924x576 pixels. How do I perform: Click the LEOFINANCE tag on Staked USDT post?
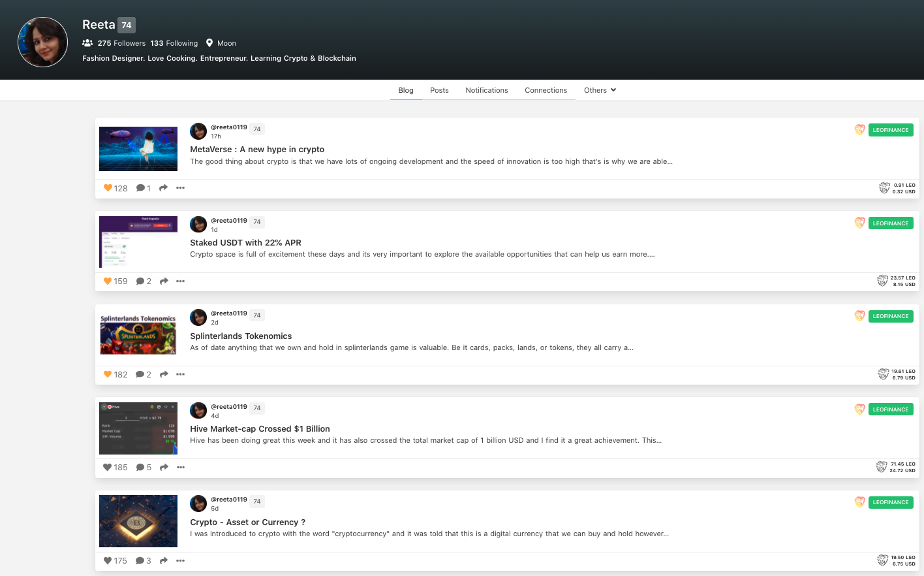(891, 223)
